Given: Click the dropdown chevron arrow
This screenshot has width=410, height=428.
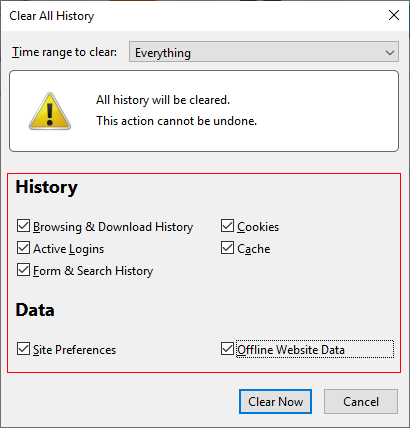Looking at the screenshot, I should coord(390,52).
